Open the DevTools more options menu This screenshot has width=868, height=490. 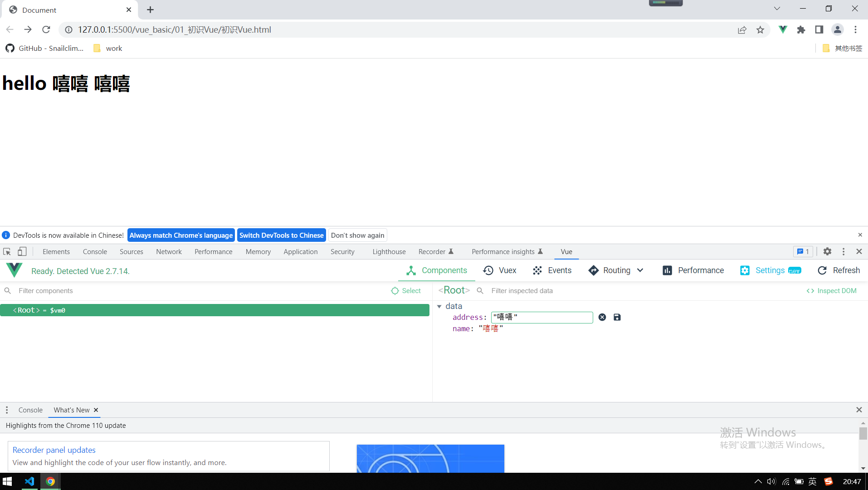pyautogui.click(x=844, y=251)
